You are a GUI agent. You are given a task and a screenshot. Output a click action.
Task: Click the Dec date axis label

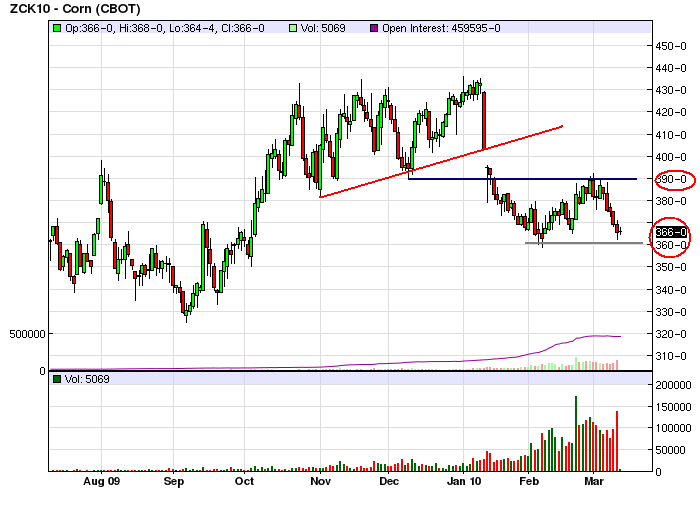(388, 482)
